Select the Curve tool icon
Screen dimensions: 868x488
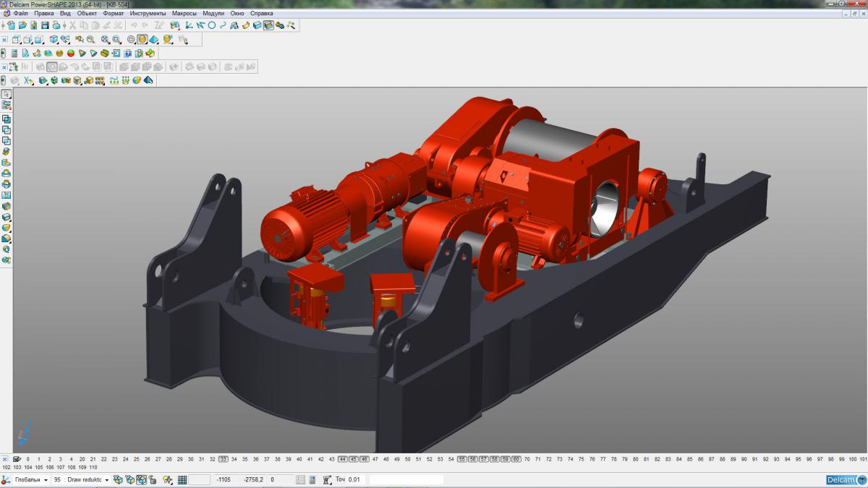pos(223,25)
